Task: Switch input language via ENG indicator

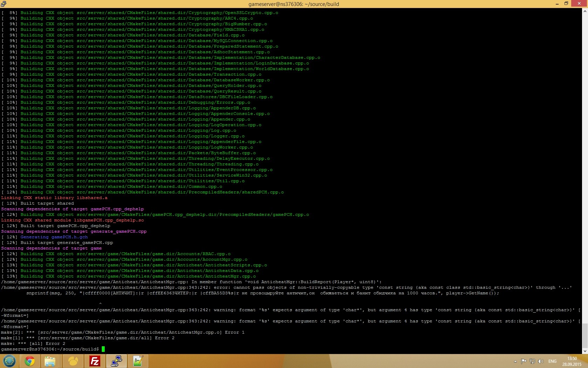Action: (552, 361)
